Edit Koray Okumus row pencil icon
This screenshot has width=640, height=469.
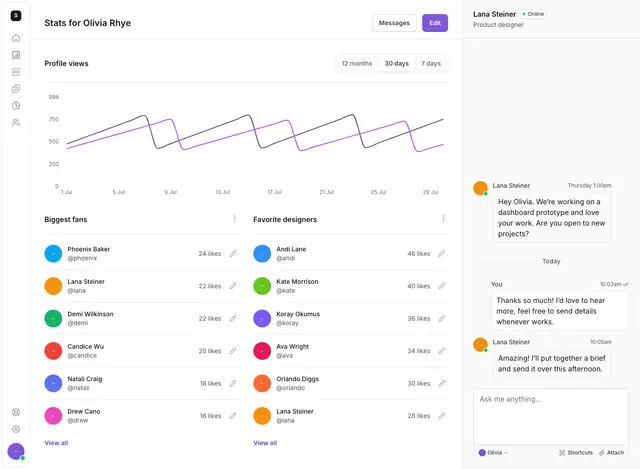[442, 318]
